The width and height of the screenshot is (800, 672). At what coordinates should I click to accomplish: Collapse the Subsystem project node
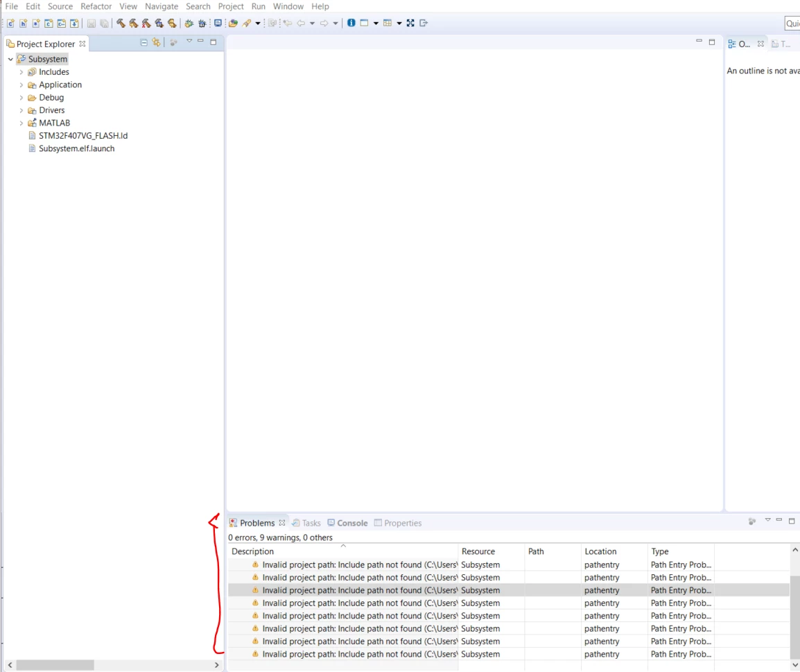(10, 59)
